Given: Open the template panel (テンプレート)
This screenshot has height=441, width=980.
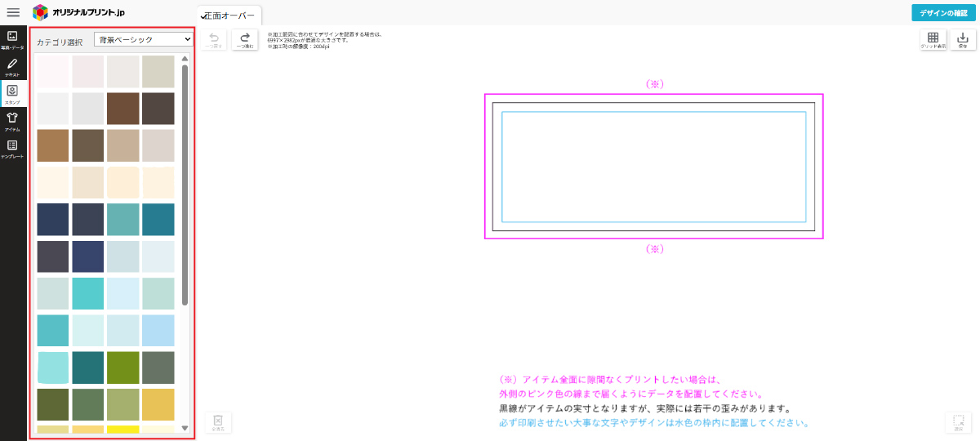Looking at the screenshot, I should (12, 148).
